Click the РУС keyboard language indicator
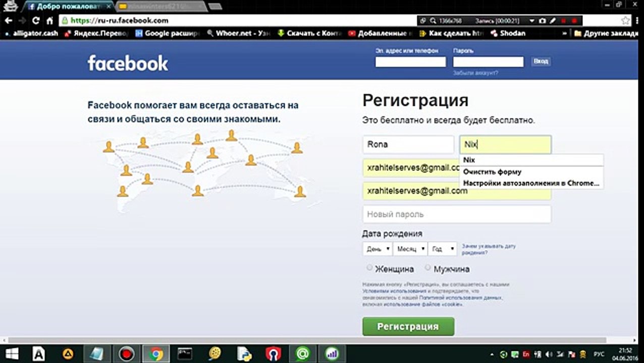This screenshot has width=644, height=363. click(x=600, y=354)
